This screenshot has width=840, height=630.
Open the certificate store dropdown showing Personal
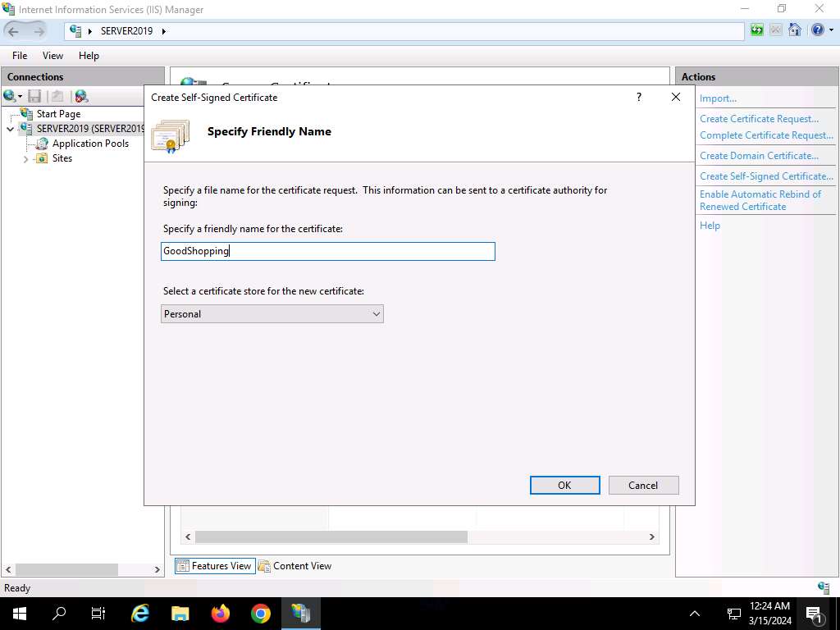click(x=272, y=314)
